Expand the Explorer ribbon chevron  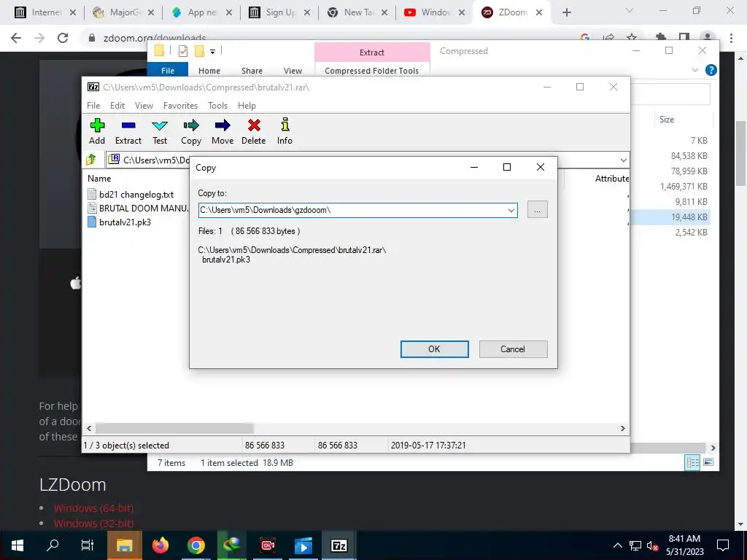[694, 71]
